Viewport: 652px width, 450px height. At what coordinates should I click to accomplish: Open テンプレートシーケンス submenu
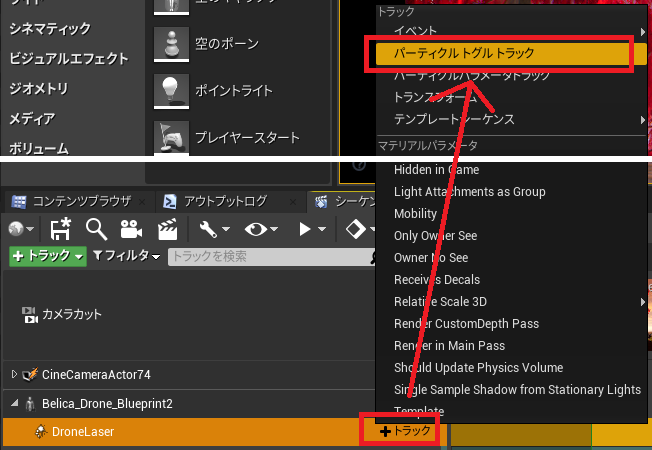511,119
